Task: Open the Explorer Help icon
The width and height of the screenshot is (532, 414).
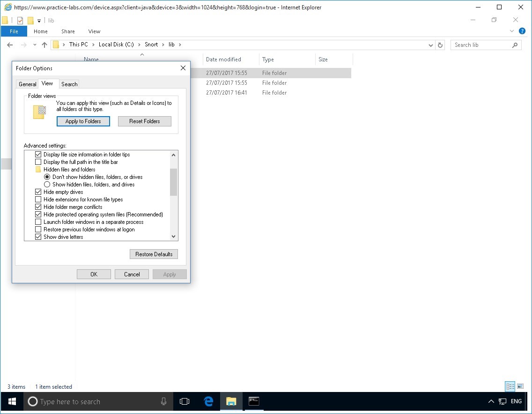Action: click(522, 31)
